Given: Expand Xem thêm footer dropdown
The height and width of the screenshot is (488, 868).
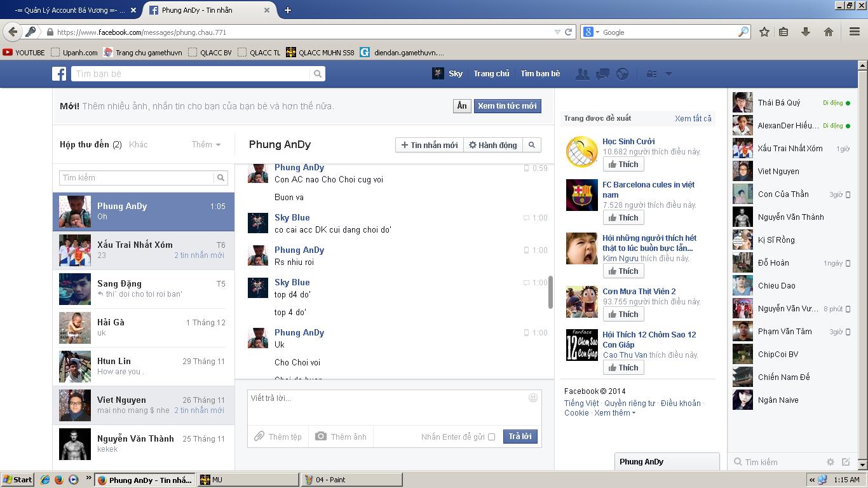Looking at the screenshot, I should 614,412.
